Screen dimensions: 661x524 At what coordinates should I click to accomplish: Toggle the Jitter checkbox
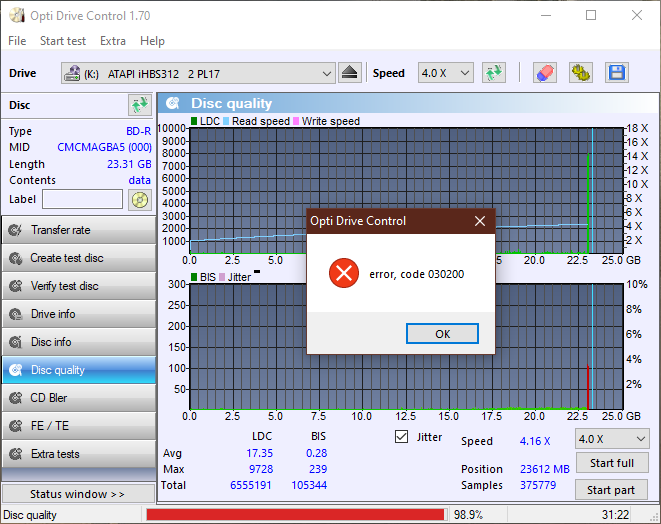click(x=401, y=437)
